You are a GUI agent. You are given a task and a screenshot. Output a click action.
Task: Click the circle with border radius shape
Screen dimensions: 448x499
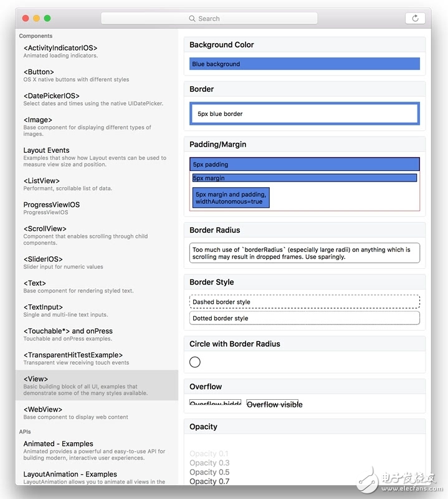click(195, 362)
